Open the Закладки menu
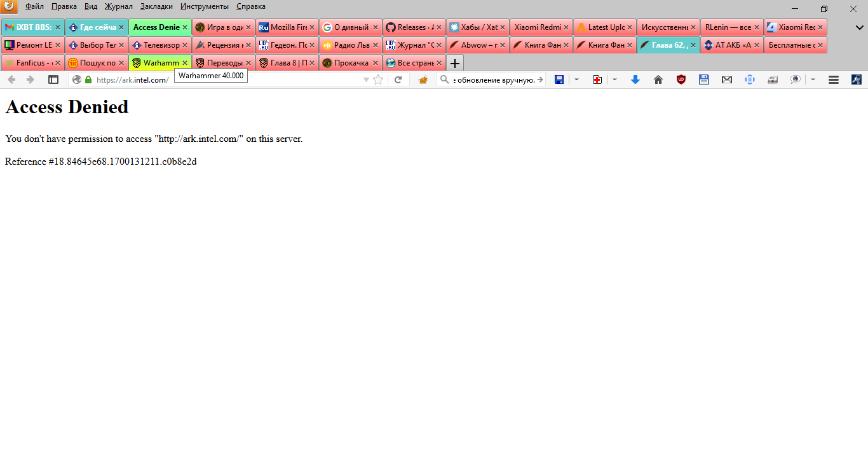The width and height of the screenshot is (868, 463). click(156, 6)
